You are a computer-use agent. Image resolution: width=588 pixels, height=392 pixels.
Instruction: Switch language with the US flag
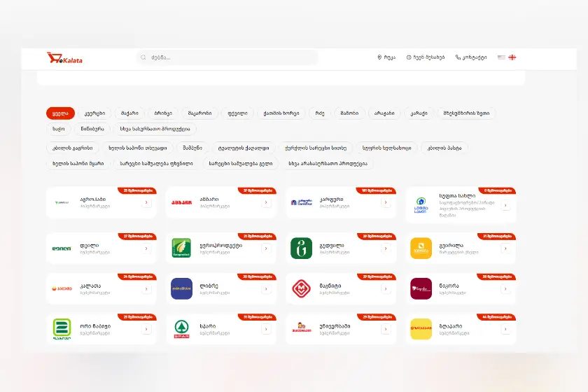click(x=501, y=57)
